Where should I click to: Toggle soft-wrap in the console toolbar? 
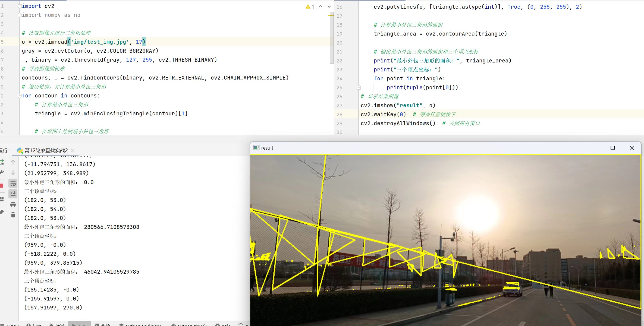point(13,183)
